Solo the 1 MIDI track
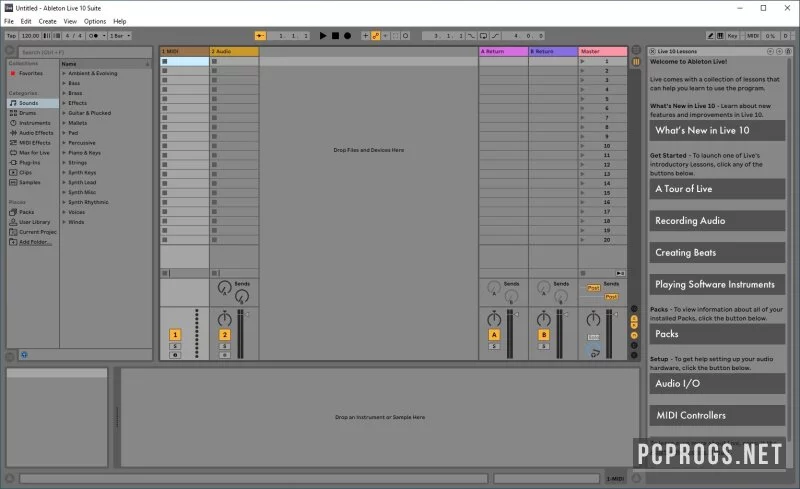 point(175,347)
